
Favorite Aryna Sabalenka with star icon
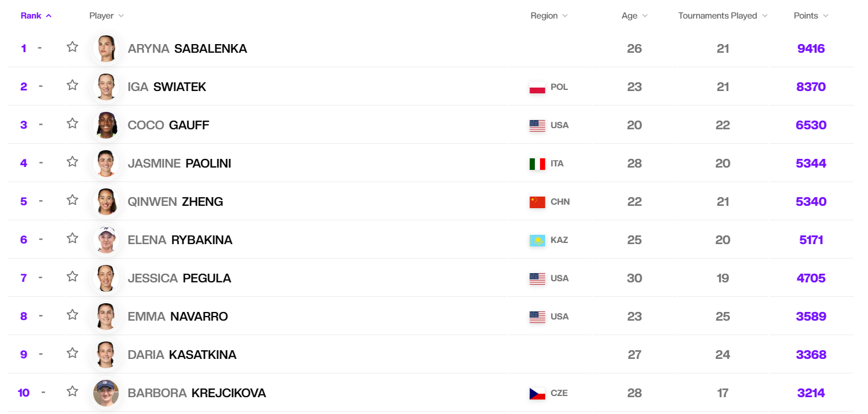tap(72, 47)
